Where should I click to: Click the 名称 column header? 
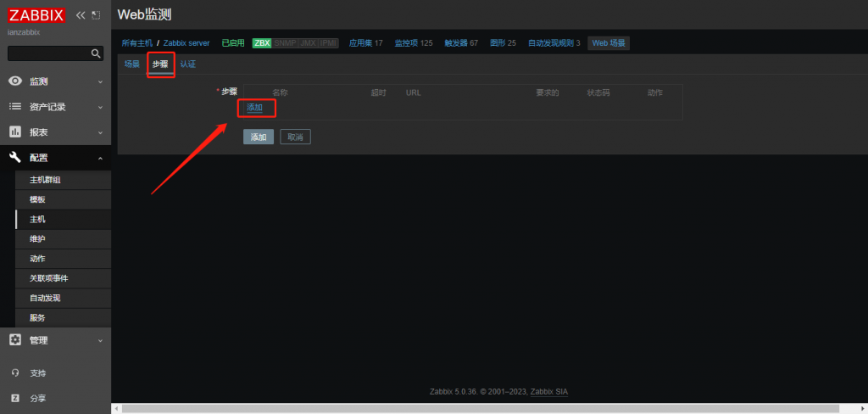pos(280,92)
